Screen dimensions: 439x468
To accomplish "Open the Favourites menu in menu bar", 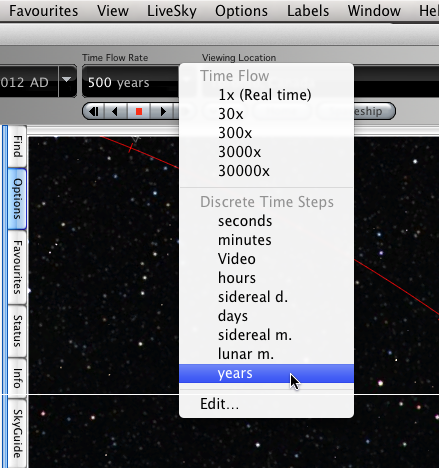I will tap(43, 11).
